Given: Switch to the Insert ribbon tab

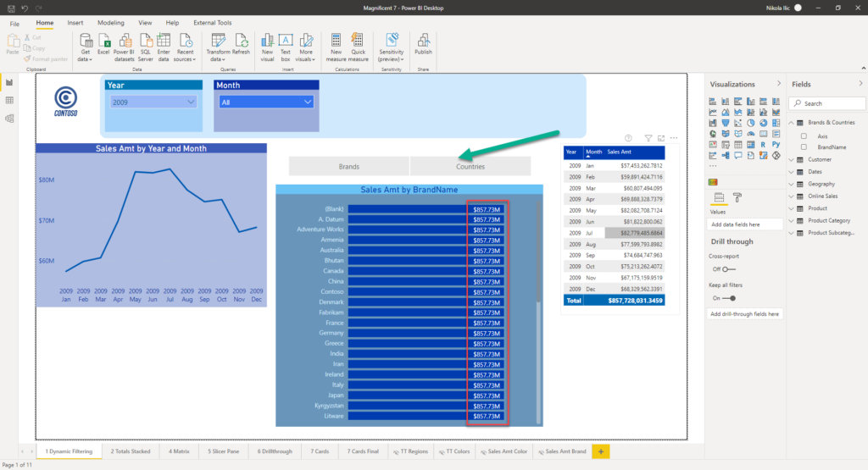Looking at the screenshot, I should [x=75, y=23].
